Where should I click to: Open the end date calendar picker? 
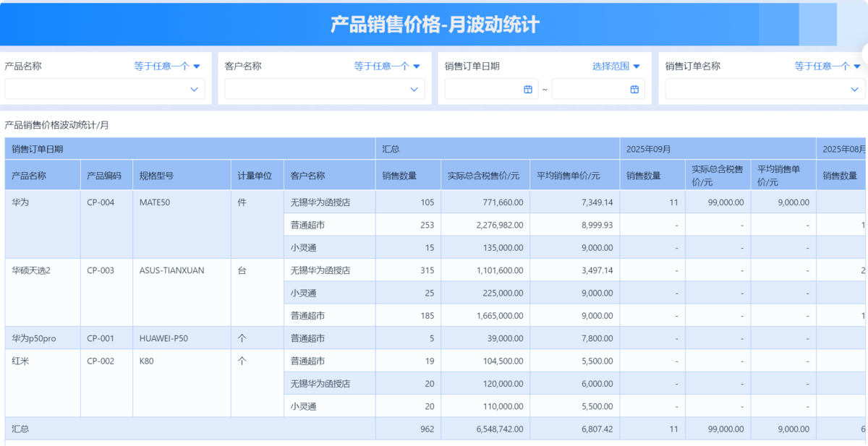[634, 89]
